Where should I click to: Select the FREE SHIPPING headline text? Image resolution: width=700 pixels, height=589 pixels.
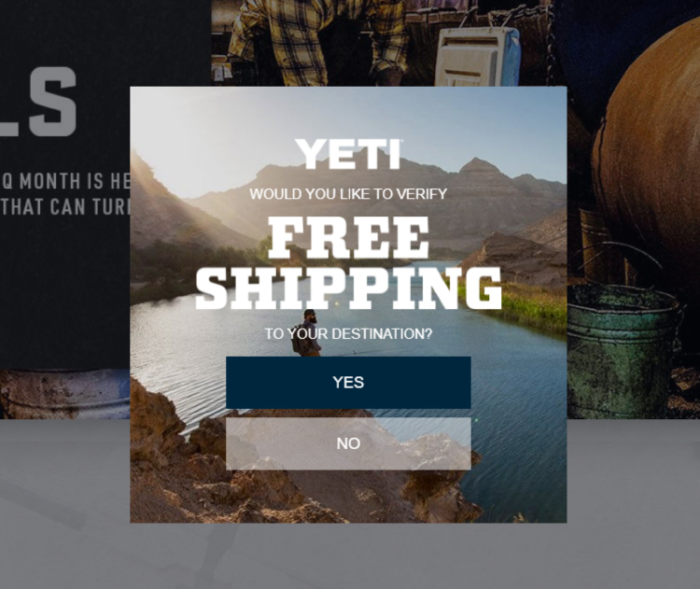[x=349, y=263]
